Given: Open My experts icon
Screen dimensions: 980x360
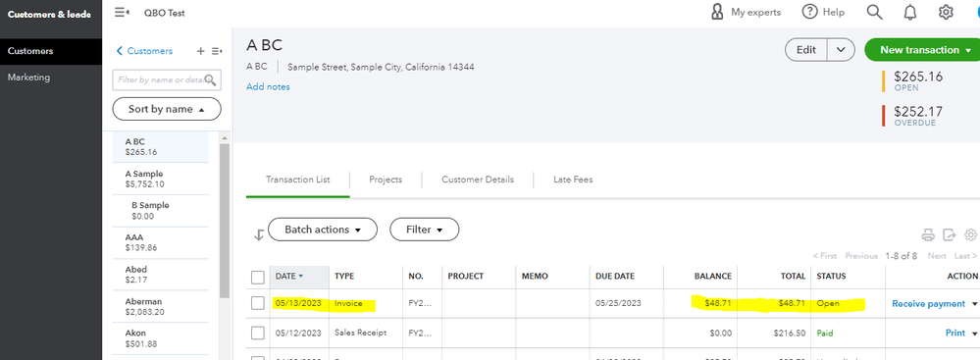Looking at the screenshot, I should [x=717, y=12].
